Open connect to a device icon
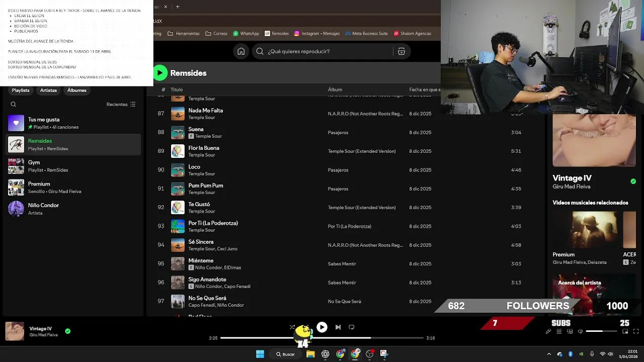 point(570,331)
